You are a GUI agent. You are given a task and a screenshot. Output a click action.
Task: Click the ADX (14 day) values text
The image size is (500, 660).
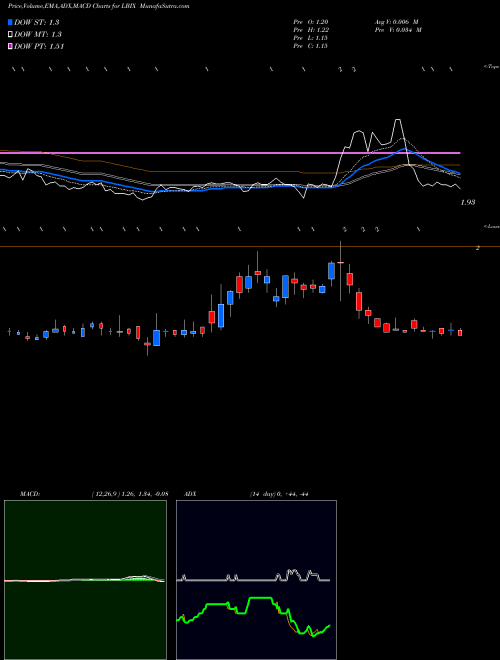(x=279, y=494)
